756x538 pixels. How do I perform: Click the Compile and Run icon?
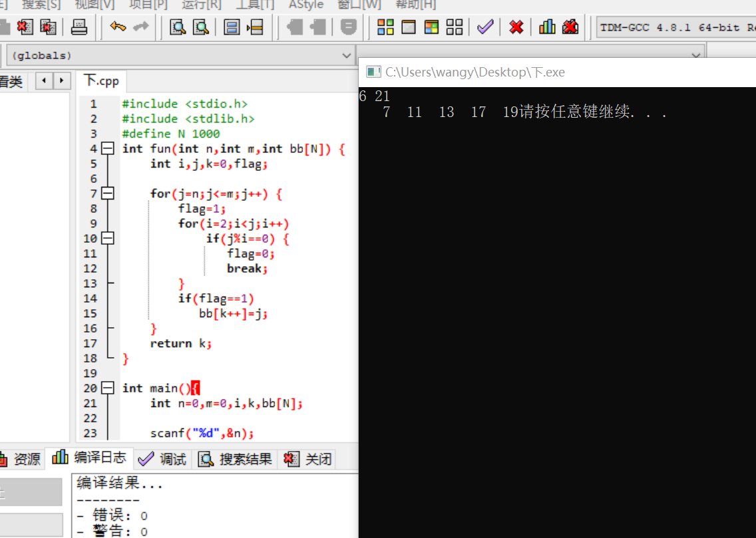(x=431, y=27)
